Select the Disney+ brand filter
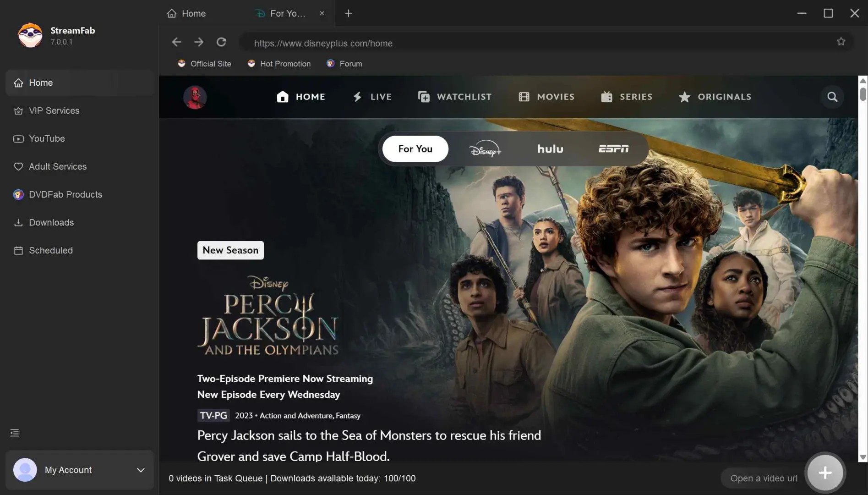Screen dimensions: 868x495 (x=485, y=148)
